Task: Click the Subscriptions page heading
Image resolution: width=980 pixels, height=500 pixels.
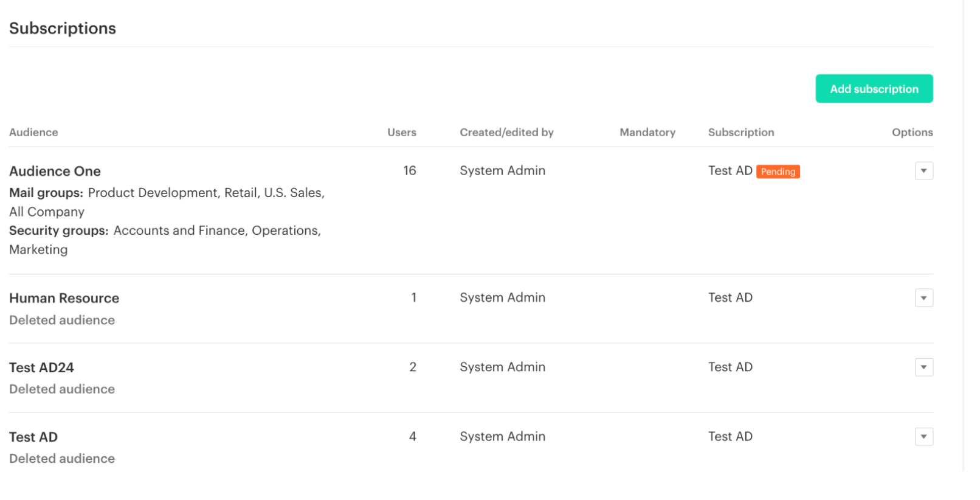Action: (63, 29)
